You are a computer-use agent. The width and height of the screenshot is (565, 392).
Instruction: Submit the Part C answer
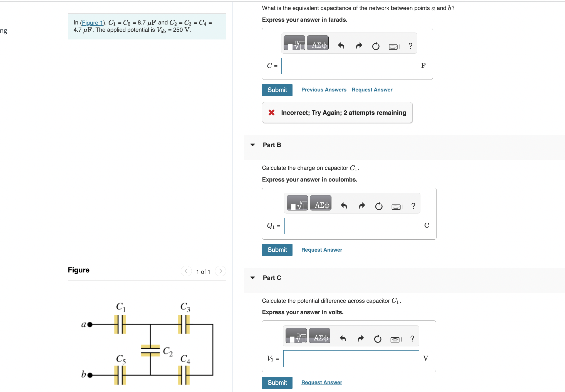(277, 383)
